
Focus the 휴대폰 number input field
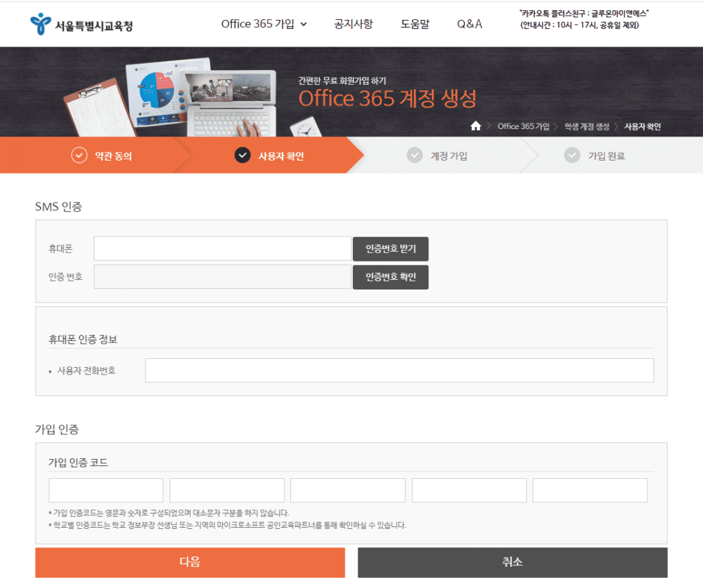222,248
